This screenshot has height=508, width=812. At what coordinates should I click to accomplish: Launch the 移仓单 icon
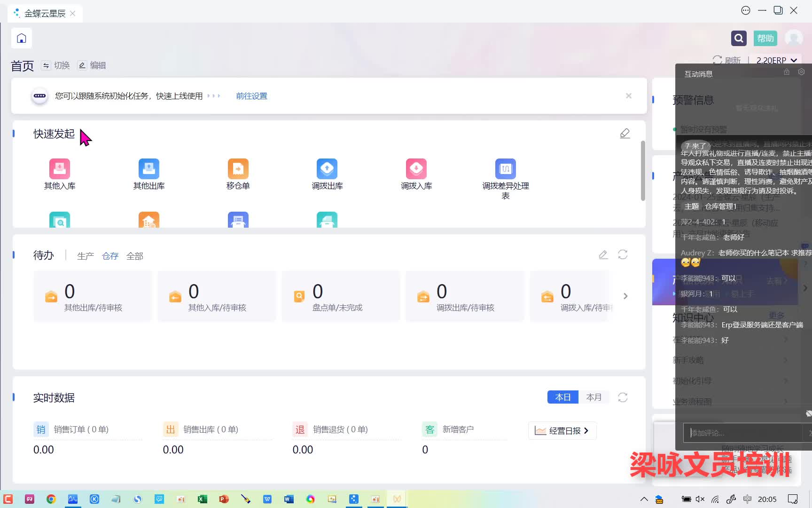click(x=238, y=169)
